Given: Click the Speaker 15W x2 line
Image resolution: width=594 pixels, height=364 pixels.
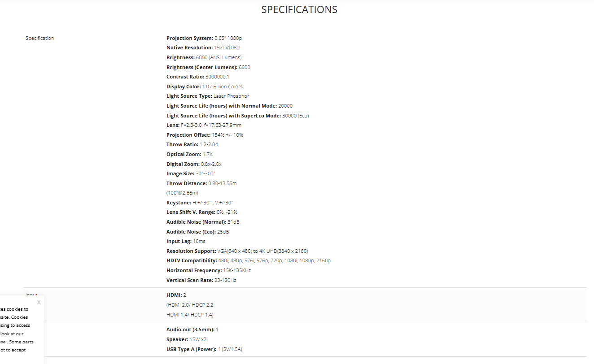Looking at the screenshot, I should click(186, 339).
